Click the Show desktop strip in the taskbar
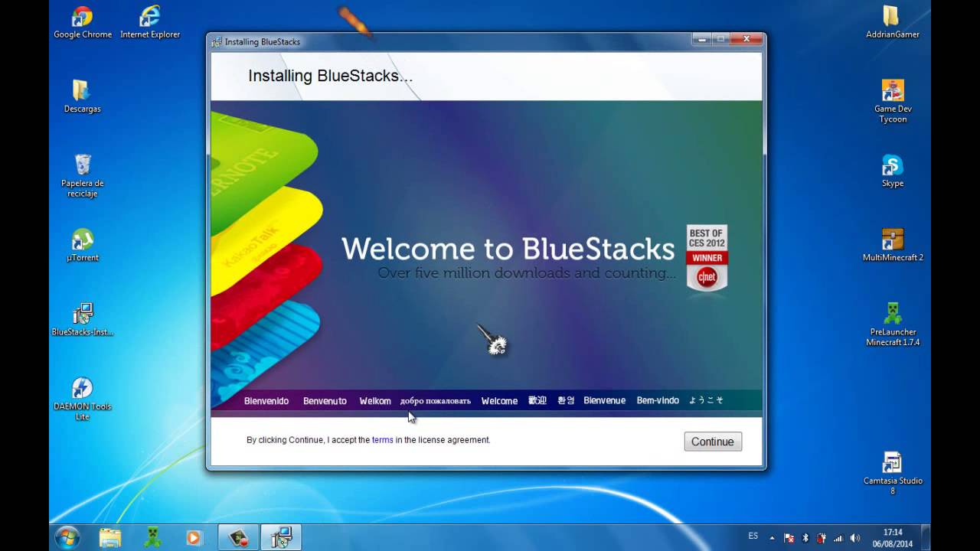The height and width of the screenshot is (551, 980). tap(926, 537)
